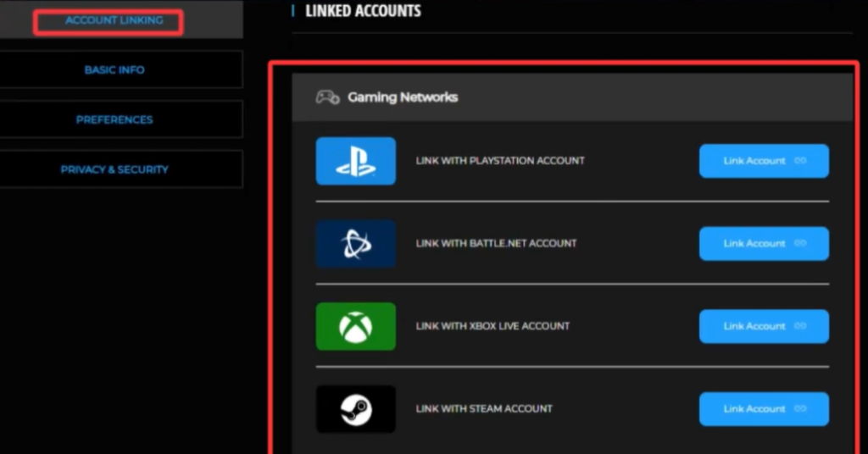868x454 pixels.
Task: Click the Steam logo tile
Action: click(355, 409)
